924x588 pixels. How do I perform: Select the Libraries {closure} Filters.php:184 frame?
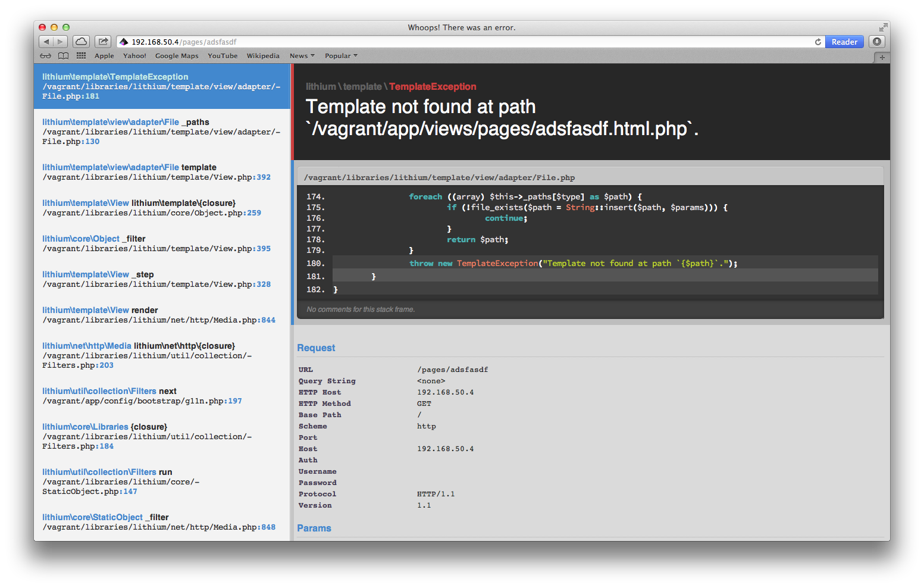click(162, 436)
